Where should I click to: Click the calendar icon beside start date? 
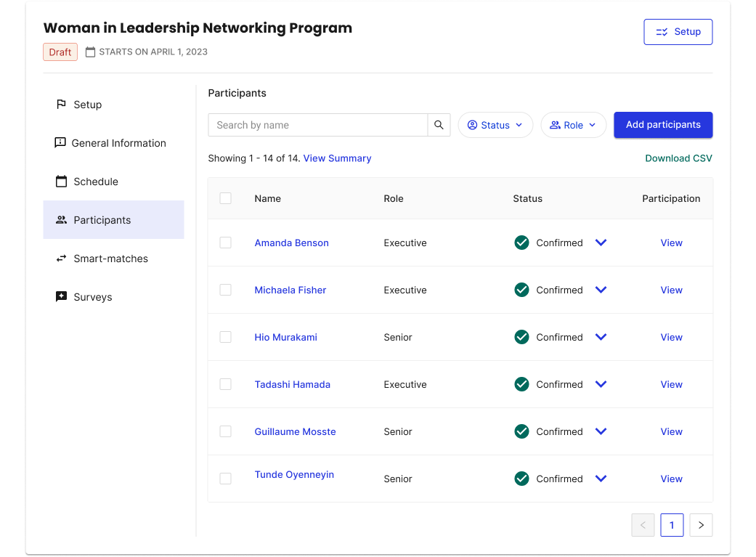coord(90,52)
